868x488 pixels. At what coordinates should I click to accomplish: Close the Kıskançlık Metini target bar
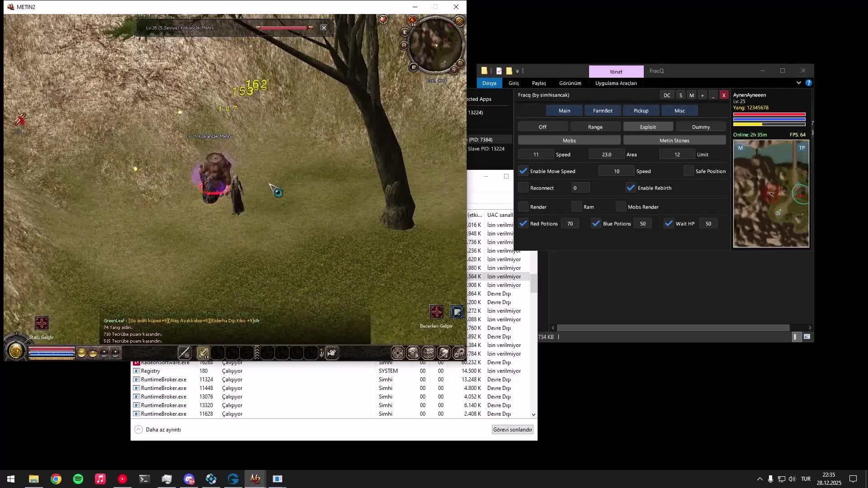(324, 28)
